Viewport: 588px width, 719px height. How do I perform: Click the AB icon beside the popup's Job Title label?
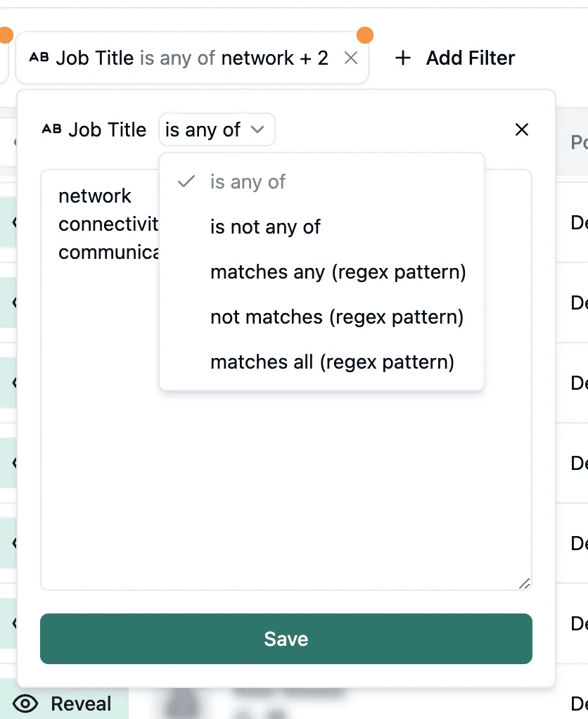pos(51,129)
